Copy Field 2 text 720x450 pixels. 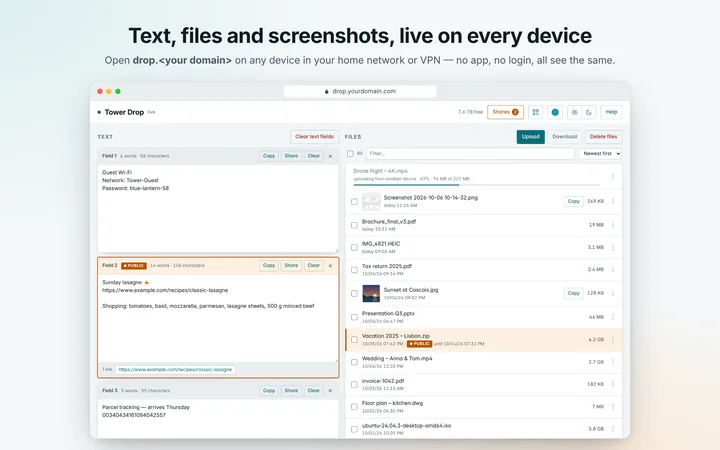[269, 265]
